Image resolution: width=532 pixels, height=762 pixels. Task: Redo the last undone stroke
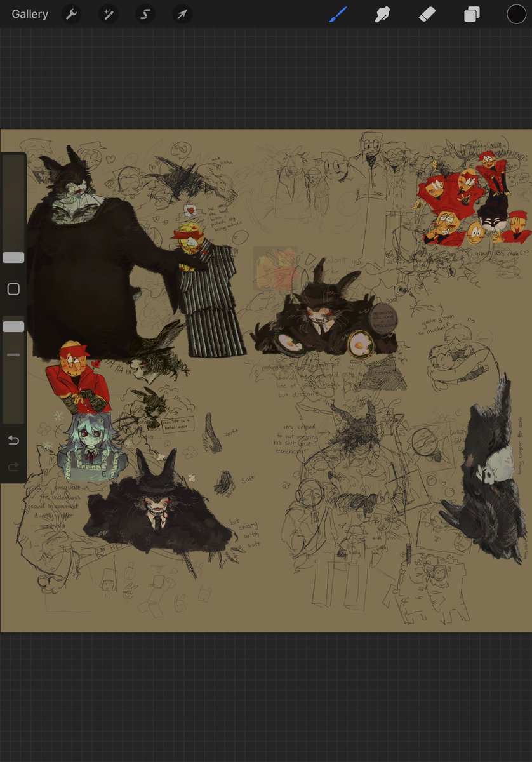13,467
